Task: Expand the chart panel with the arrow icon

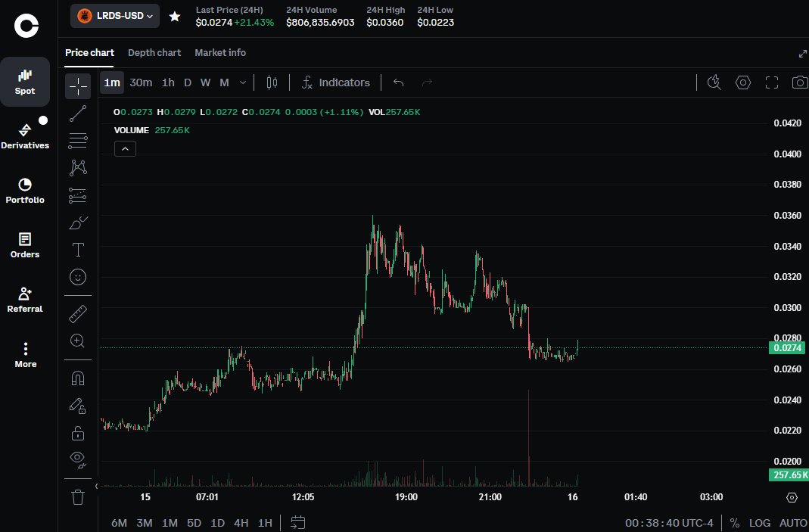Action: click(802, 54)
